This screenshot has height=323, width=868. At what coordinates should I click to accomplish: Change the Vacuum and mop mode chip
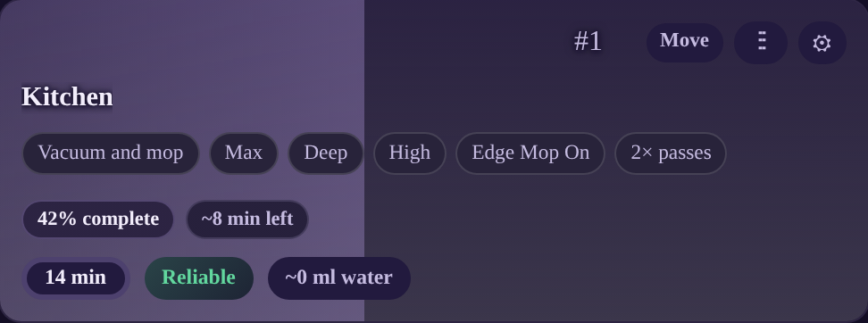point(111,153)
